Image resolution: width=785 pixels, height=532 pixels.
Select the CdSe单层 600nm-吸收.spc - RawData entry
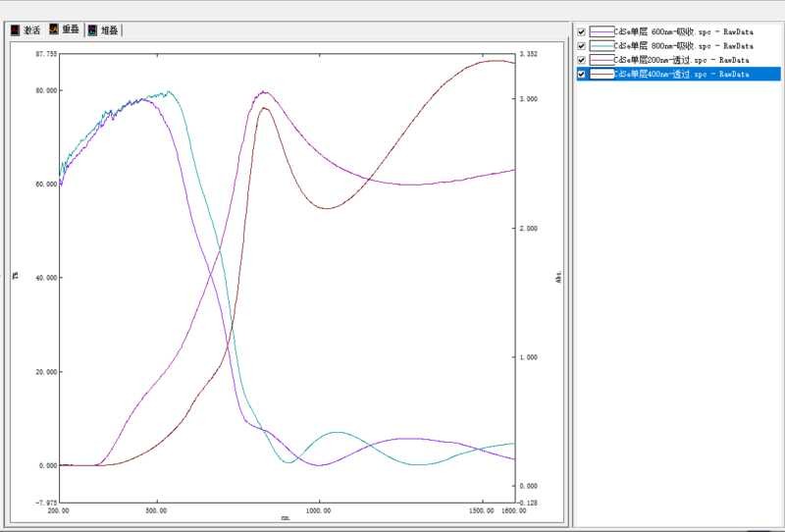[683, 31]
